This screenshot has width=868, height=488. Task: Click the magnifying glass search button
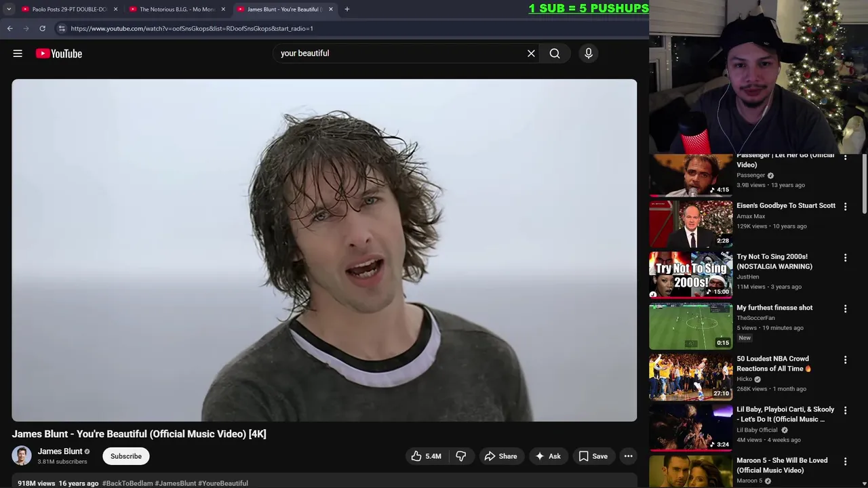pyautogui.click(x=555, y=54)
